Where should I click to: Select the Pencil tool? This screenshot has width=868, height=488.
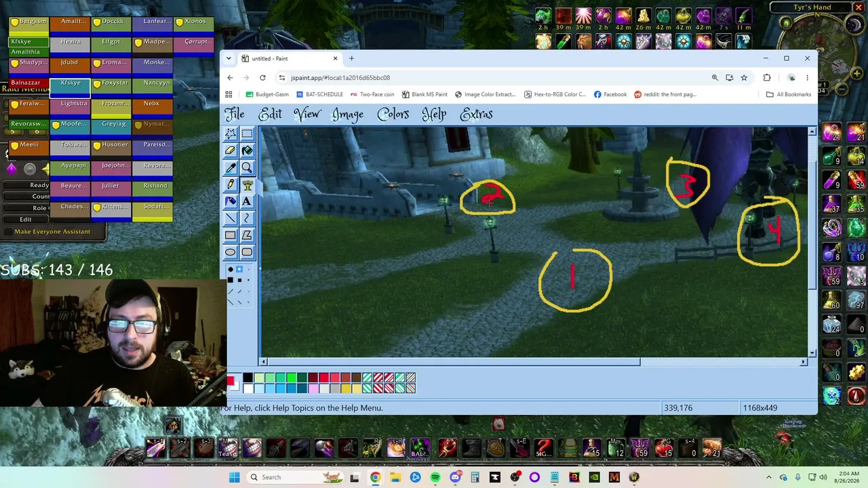(x=231, y=184)
